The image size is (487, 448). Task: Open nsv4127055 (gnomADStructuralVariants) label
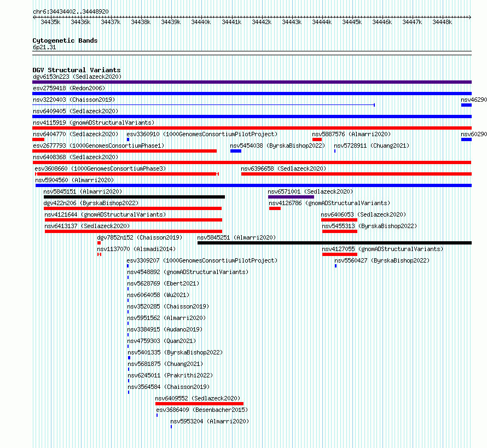coord(382,249)
